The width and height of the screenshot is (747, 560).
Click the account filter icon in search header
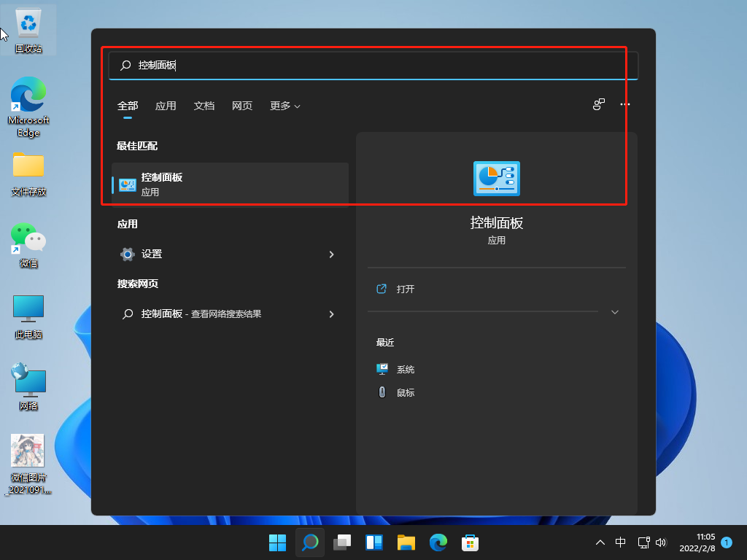pyautogui.click(x=598, y=104)
